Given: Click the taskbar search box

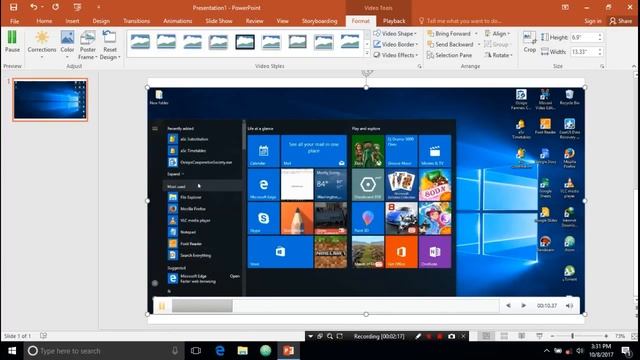Looking at the screenshot, I should point(104,351).
